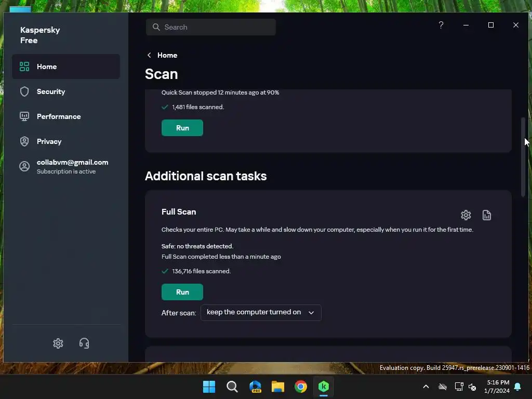Launch Edge Preview from taskbar
The width and height of the screenshot is (532, 399).
coord(255,387)
